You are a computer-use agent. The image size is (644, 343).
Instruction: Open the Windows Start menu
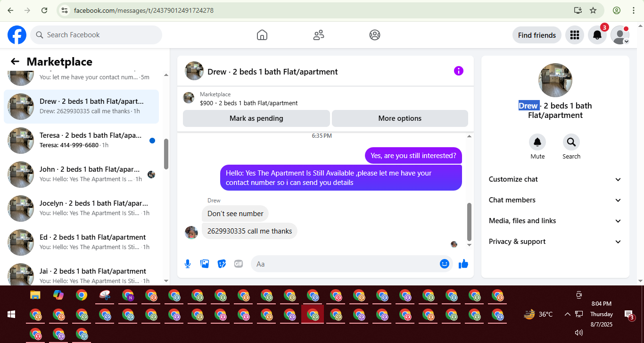(11, 314)
